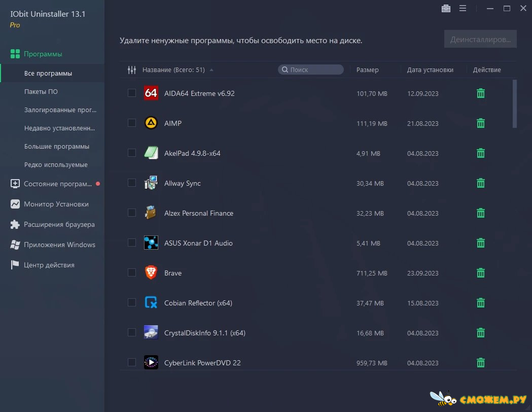This screenshot has height=412, width=532.
Task: Click trash icon for CrystalDiskInfo 9.1.1
Action: pos(480,333)
